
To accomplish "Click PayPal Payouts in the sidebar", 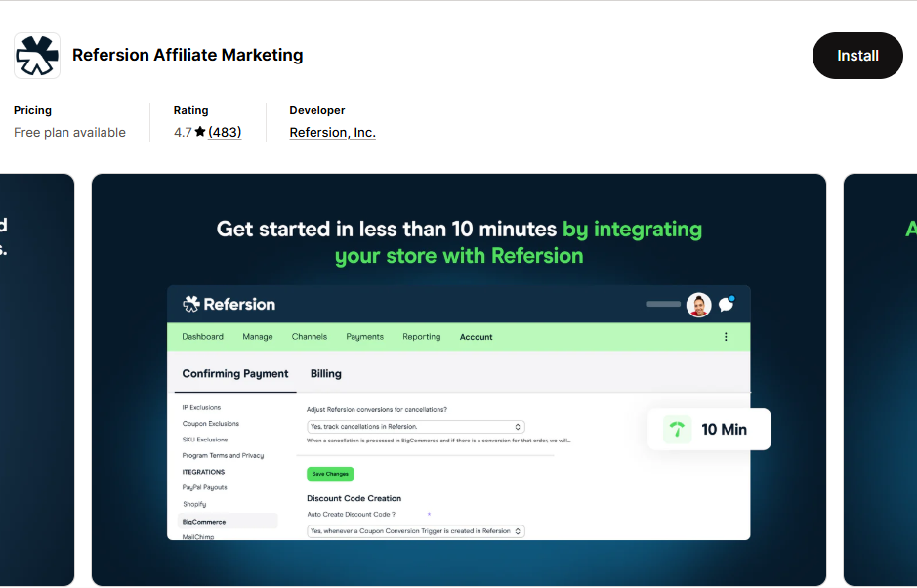I will (x=204, y=488).
